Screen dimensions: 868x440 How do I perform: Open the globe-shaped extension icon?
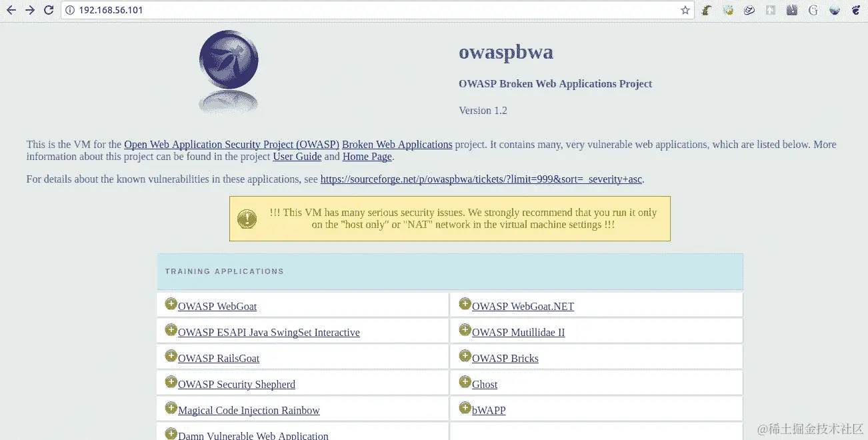pos(834,10)
